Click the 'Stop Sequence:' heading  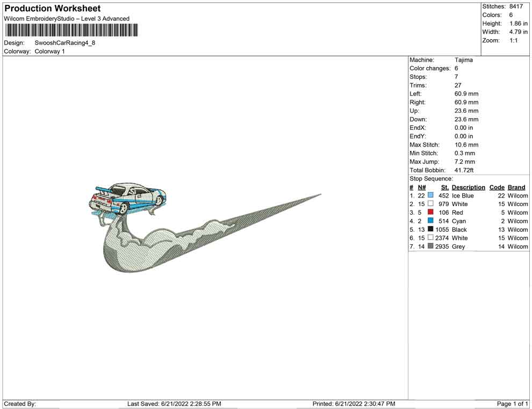431,179
